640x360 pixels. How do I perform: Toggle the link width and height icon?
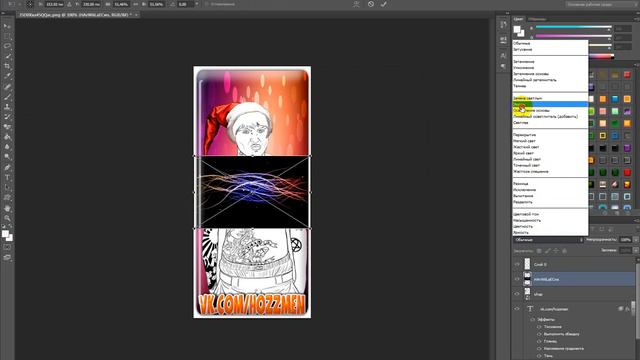(x=136, y=4)
